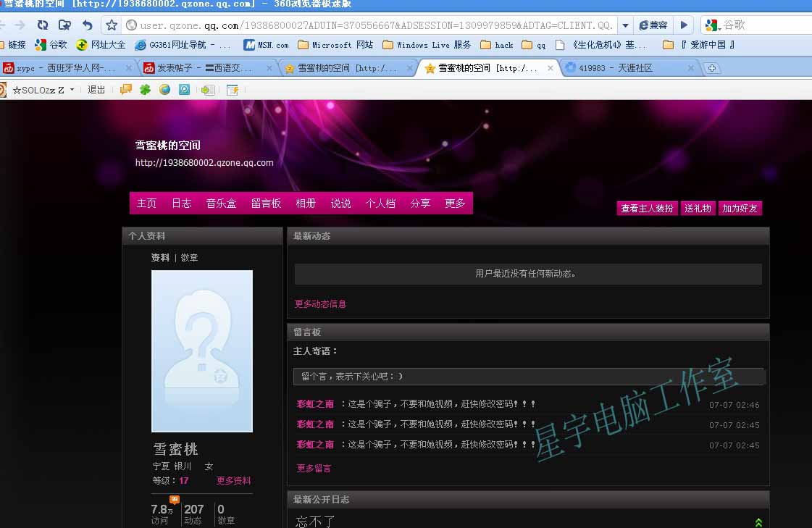Open the address bar URL dropdown arrow

click(x=625, y=25)
